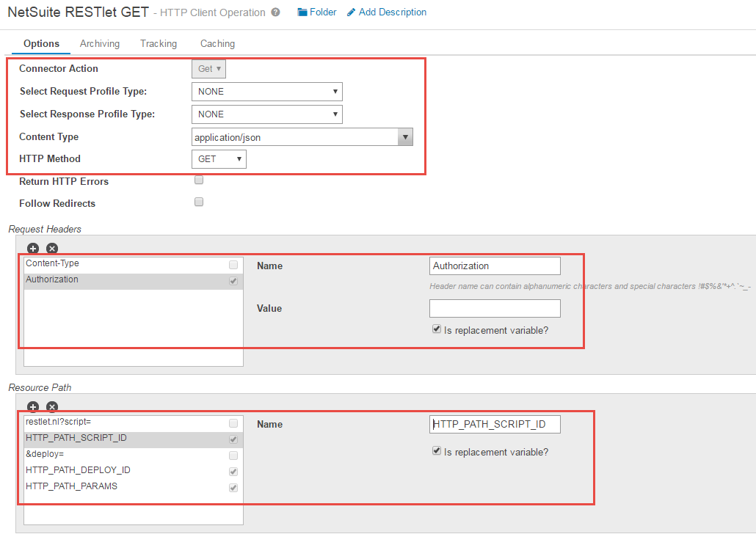
Task: Uncheck Is replacement variable for HTTP_PATH_SCRIPT_ID
Action: point(437,450)
